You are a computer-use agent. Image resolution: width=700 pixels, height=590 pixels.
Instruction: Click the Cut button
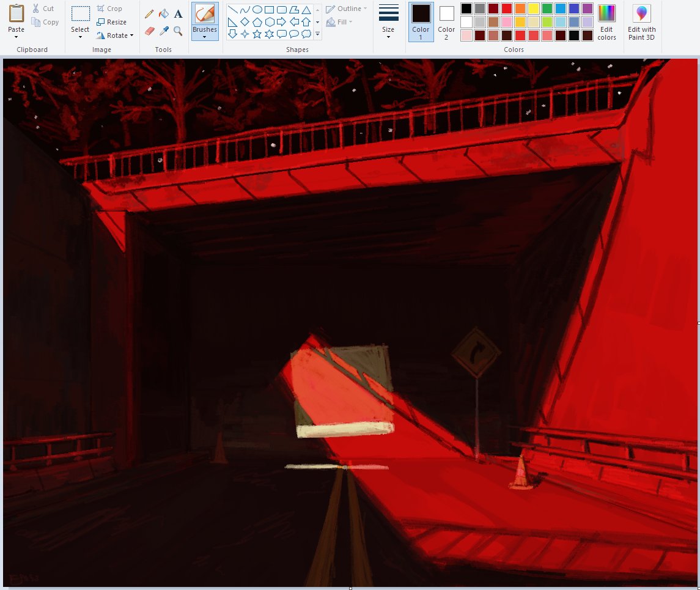pos(43,9)
